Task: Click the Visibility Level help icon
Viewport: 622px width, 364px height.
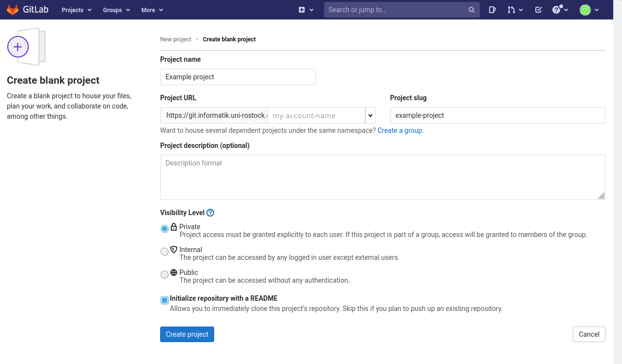Action: 210,213
